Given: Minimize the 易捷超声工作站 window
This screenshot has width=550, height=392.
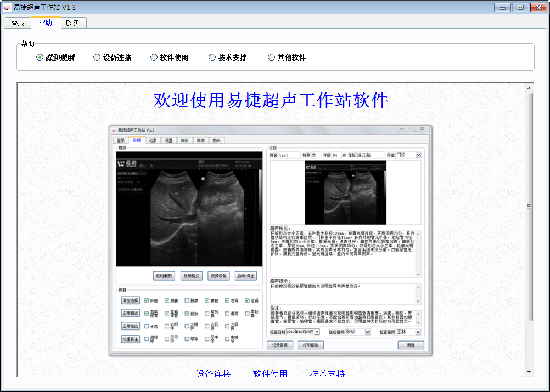Looking at the screenshot, I should (502, 7).
